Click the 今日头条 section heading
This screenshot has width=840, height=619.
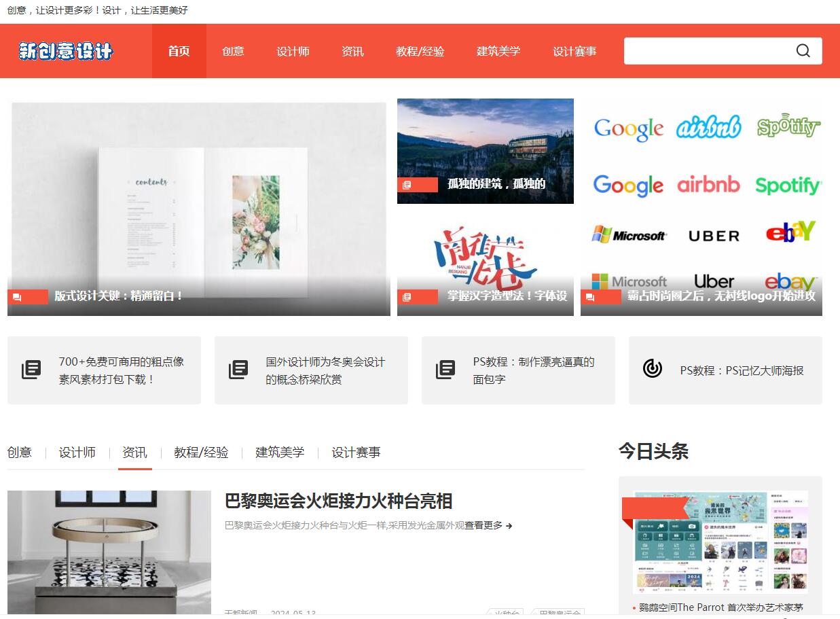click(653, 451)
